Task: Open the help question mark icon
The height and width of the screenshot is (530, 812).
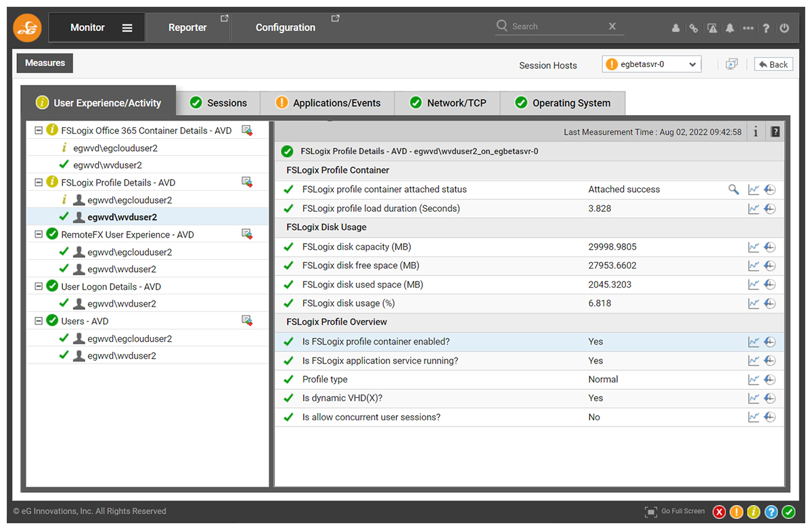Action: [x=766, y=28]
